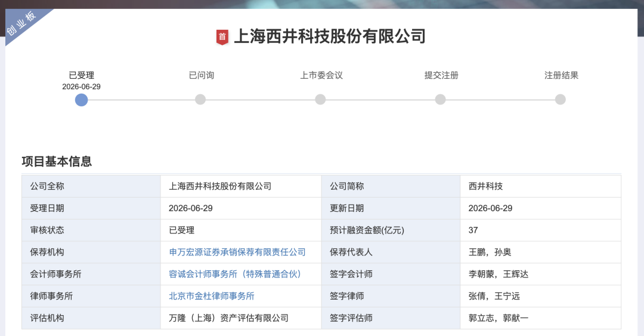The width and height of the screenshot is (644, 336).
Task: Open 北京市金杜律师事务所 law firm link
Action: [x=212, y=296]
